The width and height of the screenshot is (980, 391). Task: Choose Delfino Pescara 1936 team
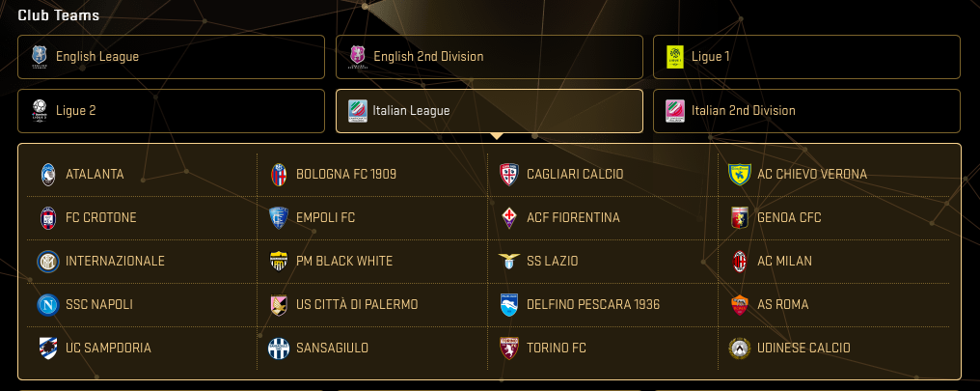coord(592,304)
